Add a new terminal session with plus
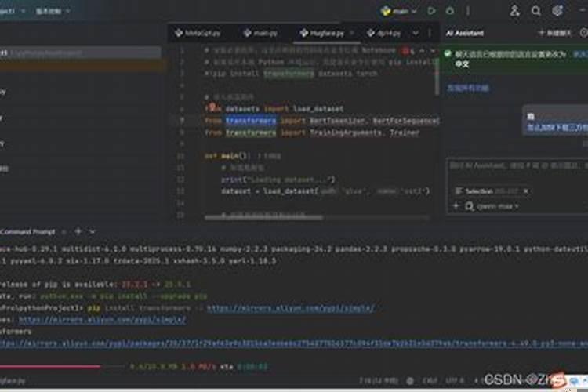The image size is (588, 392). (x=78, y=232)
